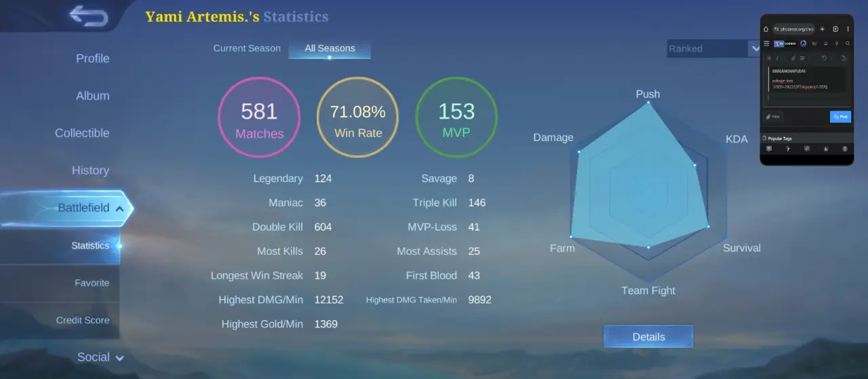Click the 71.08% Win Rate circle
This screenshot has height=379, width=868.
[x=358, y=118]
